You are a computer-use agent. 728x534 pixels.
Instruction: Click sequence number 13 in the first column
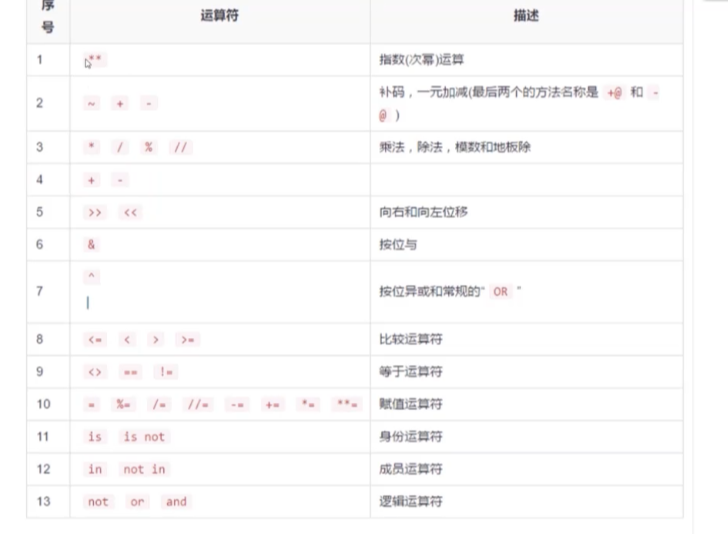pyautogui.click(x=44, y=502)
